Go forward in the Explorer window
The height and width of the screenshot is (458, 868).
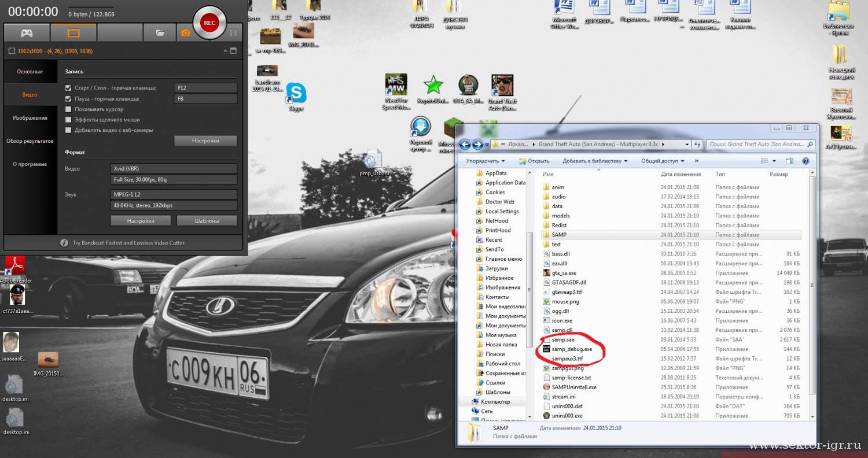click(477, 145)
